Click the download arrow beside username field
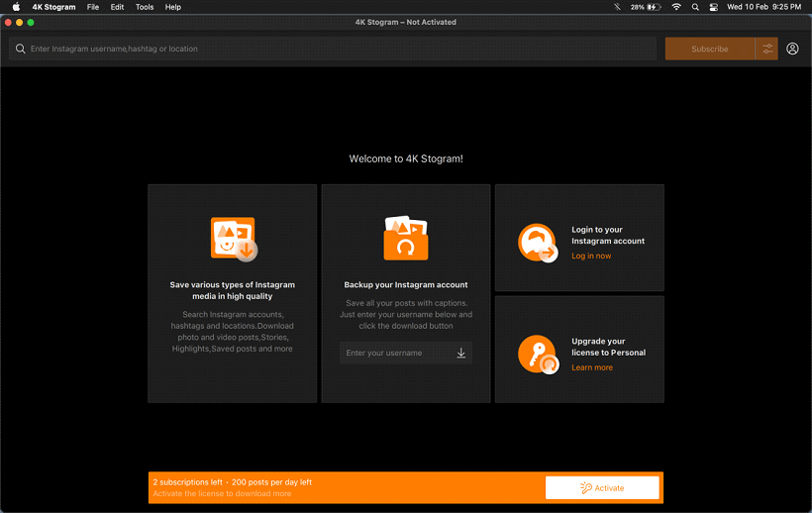812x513 pixels. point(460,353)
